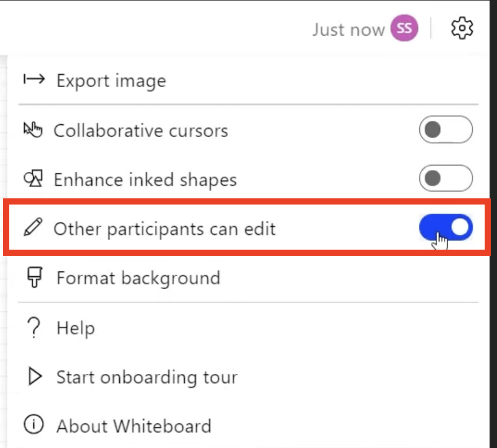Click the SS user avatar
This screenshot has height=448, width=497.
(x=404, y=28)
